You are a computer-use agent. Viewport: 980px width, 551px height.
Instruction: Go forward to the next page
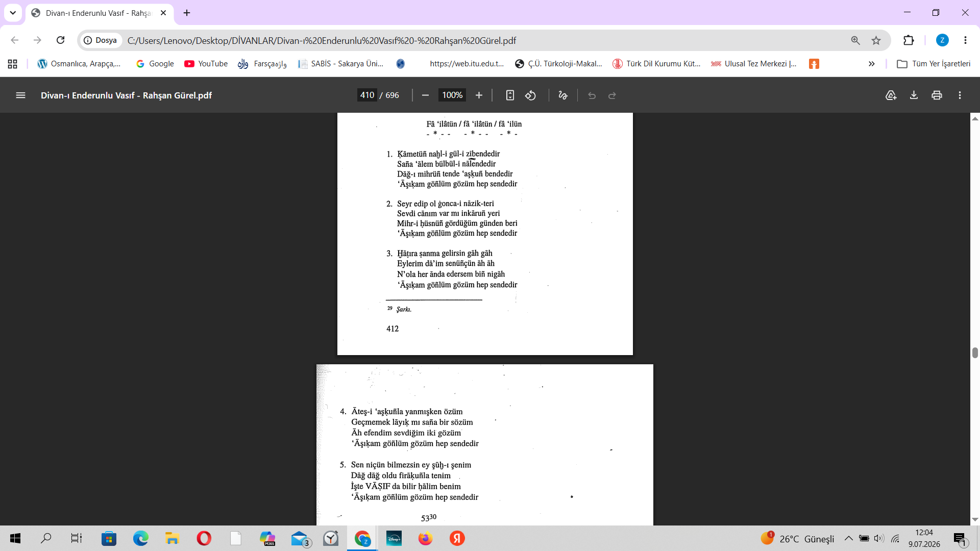click(x=37, y=40)
